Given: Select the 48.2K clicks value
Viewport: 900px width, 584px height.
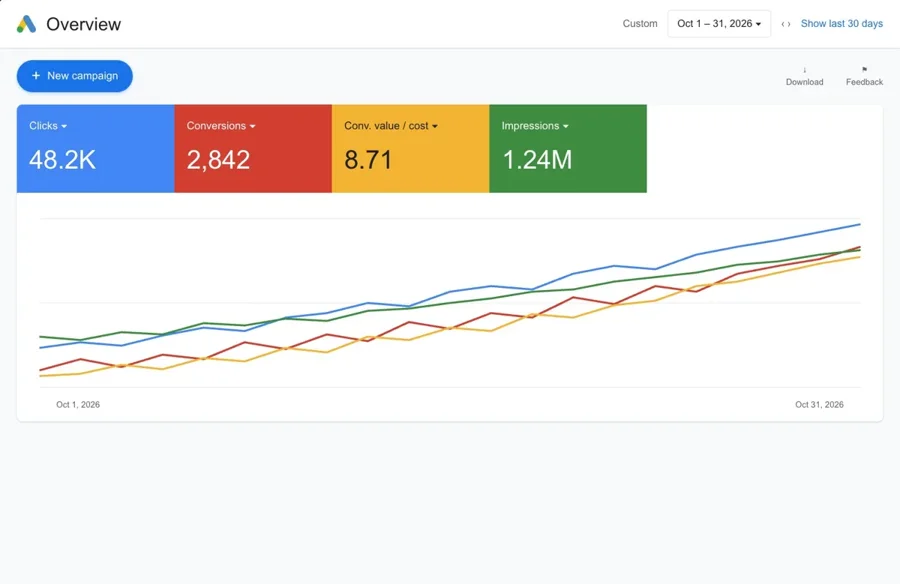Looking at the screenshot, I should [x=62, y=160].
